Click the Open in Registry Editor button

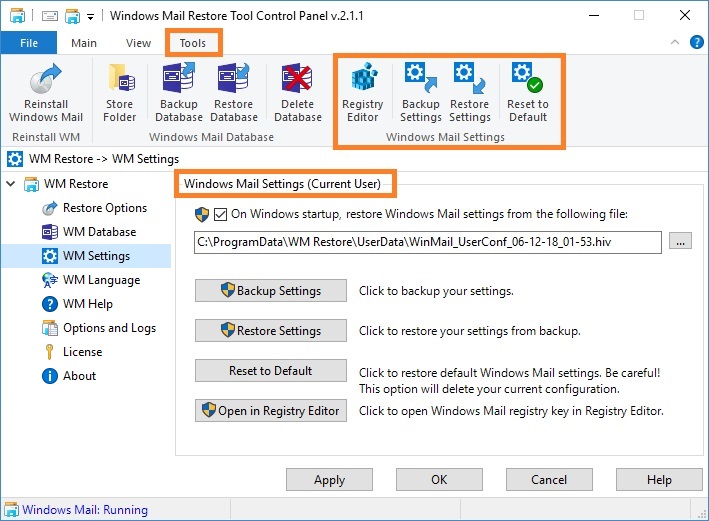271,411
